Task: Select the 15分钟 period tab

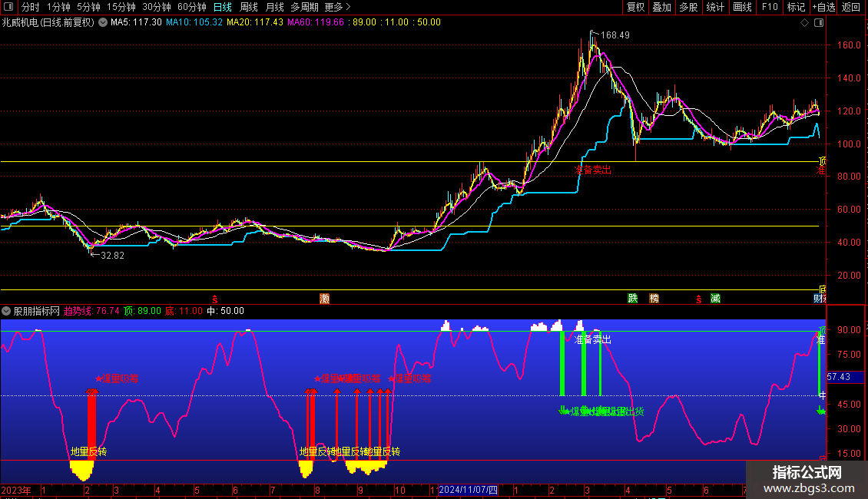Action: click(x=121, y=7)
